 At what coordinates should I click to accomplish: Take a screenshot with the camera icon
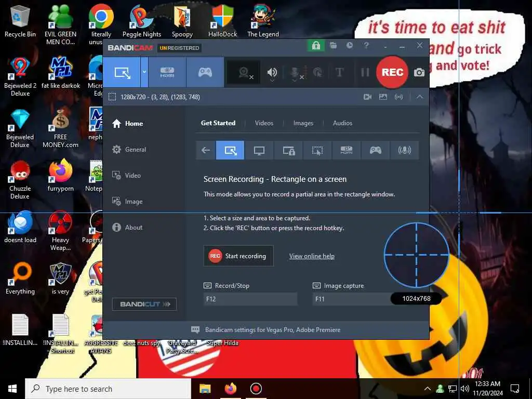coord(419,72)
